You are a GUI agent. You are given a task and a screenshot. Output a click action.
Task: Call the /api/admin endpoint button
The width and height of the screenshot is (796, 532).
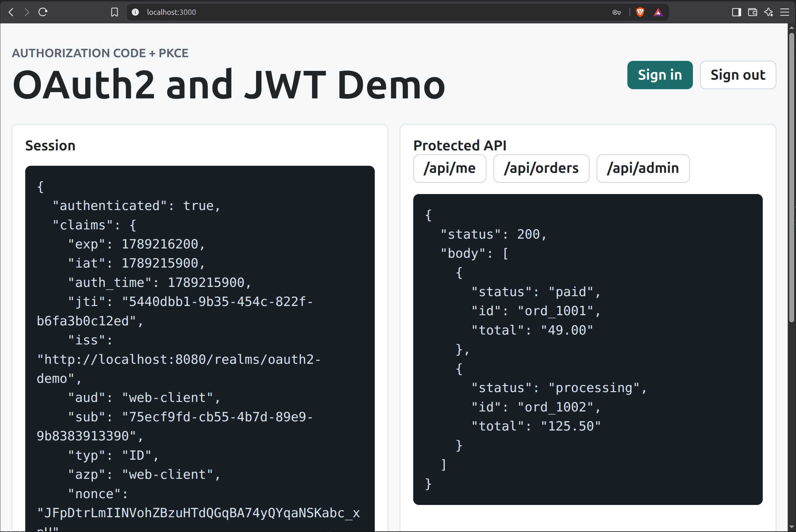click(643, 168)
